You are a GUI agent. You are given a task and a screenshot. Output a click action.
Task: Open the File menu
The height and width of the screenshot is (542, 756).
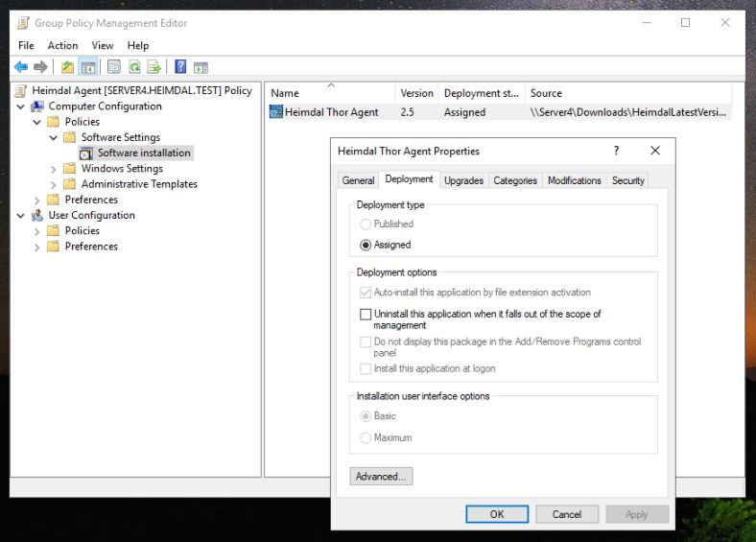point(26,45)
